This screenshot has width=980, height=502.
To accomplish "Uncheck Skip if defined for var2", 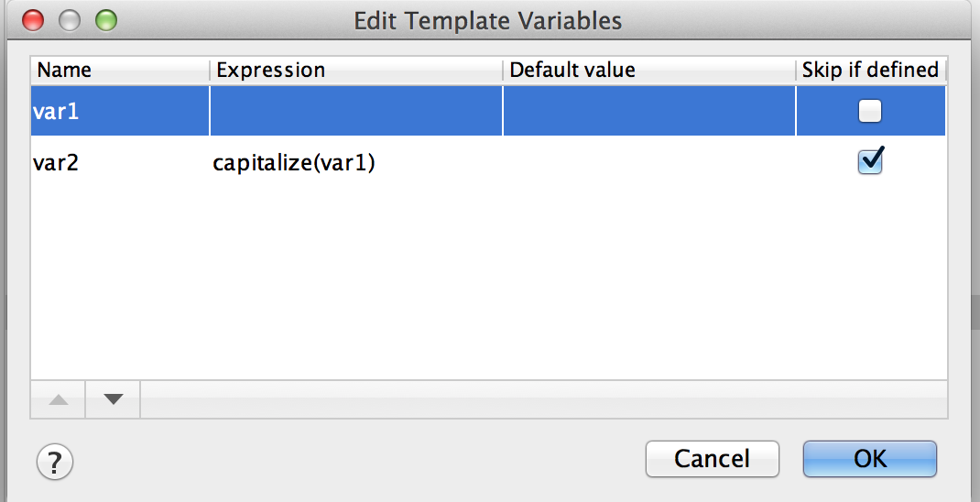I will [870, 162].
